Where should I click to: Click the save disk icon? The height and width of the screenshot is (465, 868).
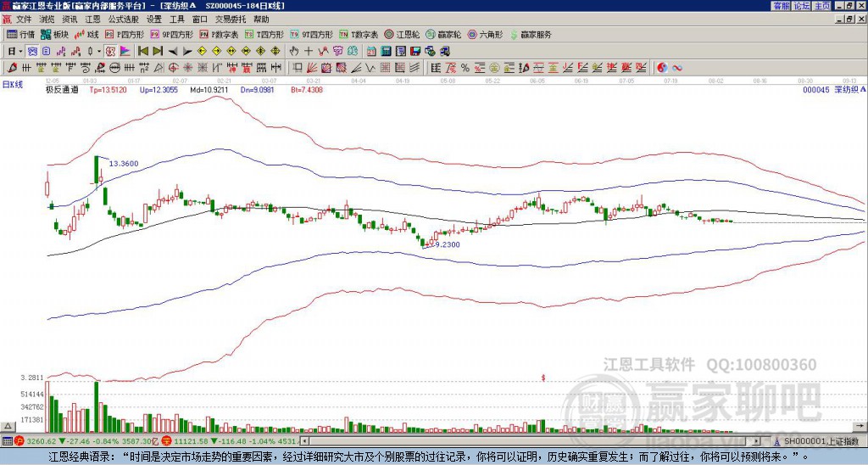coord(415,51)
